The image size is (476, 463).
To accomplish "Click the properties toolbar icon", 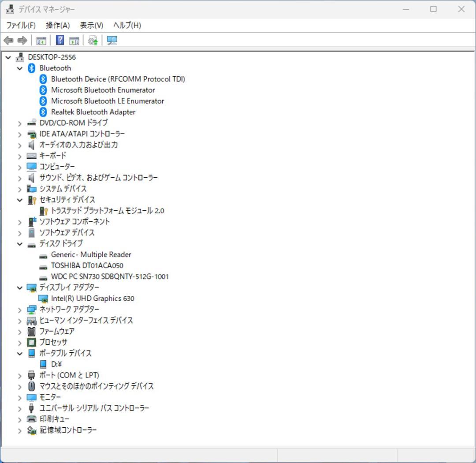I will 74,40.
